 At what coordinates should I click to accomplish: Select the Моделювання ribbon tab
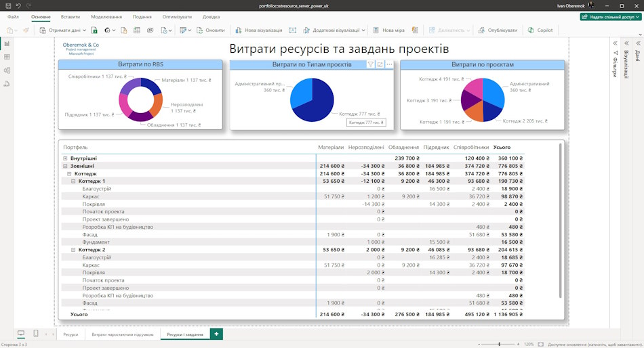click(106, 17)
